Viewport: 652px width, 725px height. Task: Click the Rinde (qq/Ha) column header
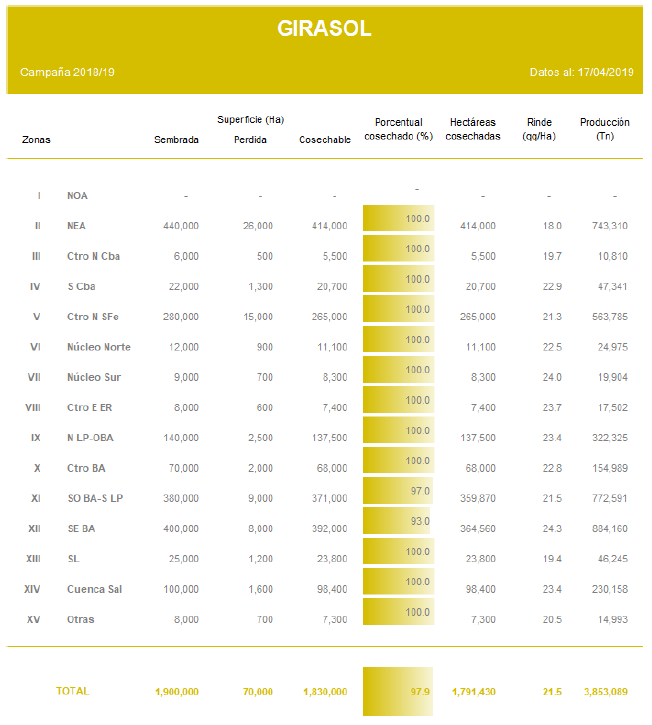tap(539, 129)
